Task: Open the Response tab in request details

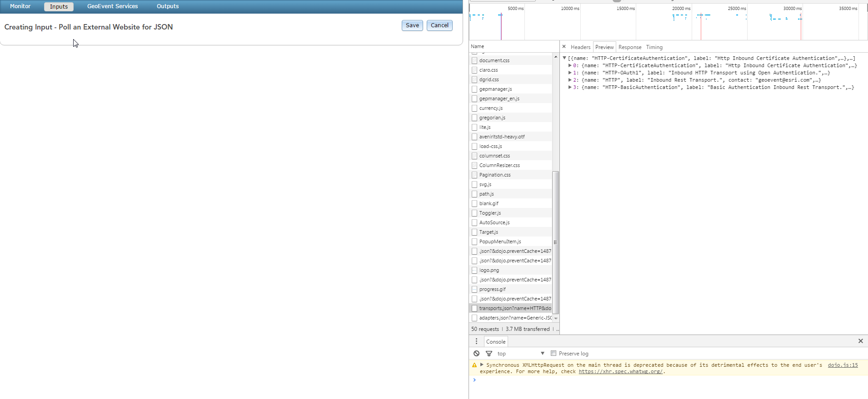Action: [630, 47]
